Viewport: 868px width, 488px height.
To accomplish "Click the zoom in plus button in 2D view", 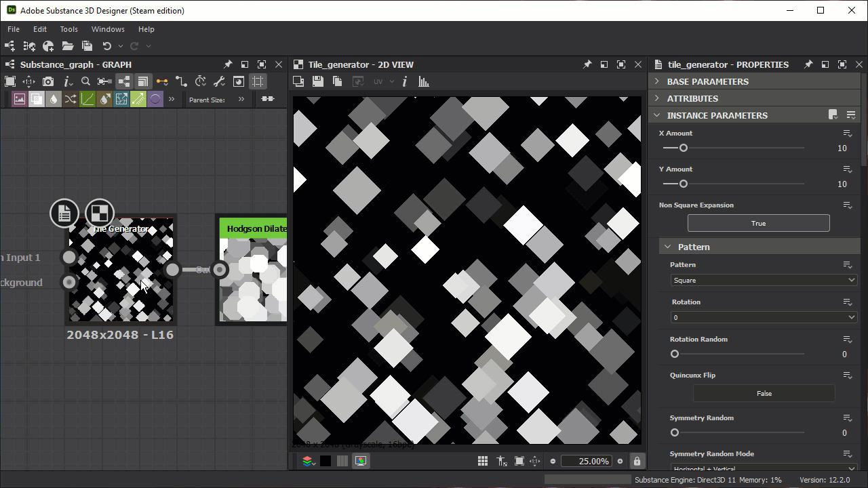I will [620, 461].
